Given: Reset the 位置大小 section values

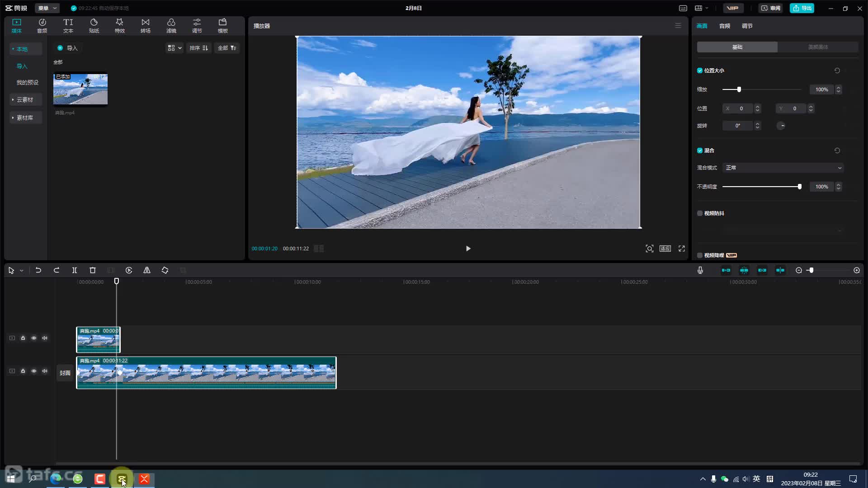Looking at the screenshot, I should coord(837,70).
